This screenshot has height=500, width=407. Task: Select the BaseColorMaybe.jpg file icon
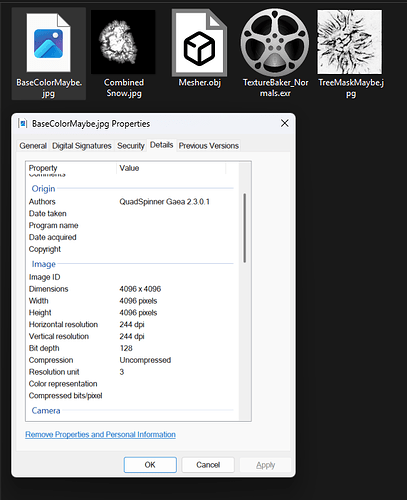click(x=49, y=42)
